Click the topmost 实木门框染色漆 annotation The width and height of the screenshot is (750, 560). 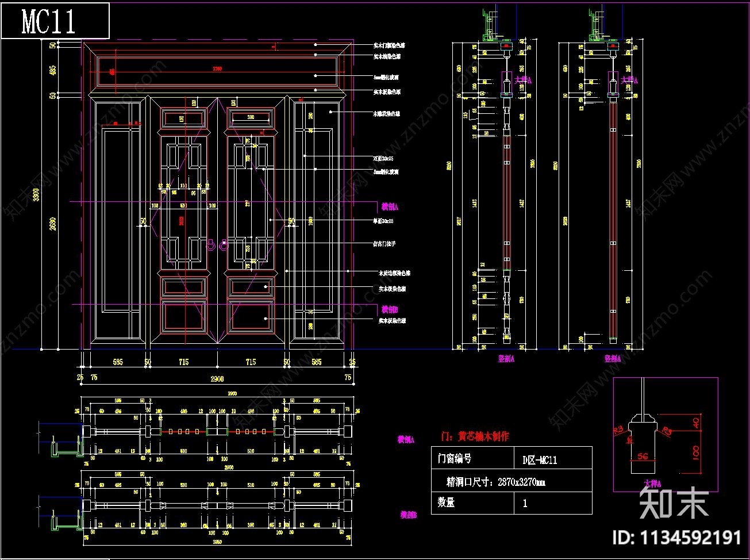tap(390, 45)
